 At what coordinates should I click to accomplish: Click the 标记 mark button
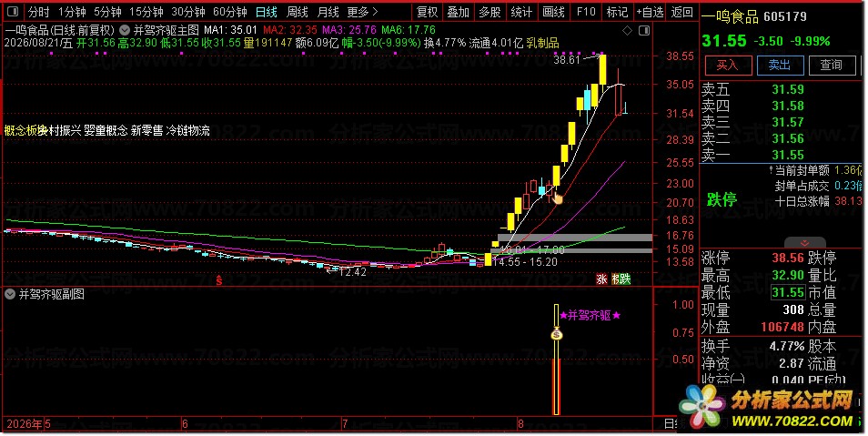pos(617,12)
